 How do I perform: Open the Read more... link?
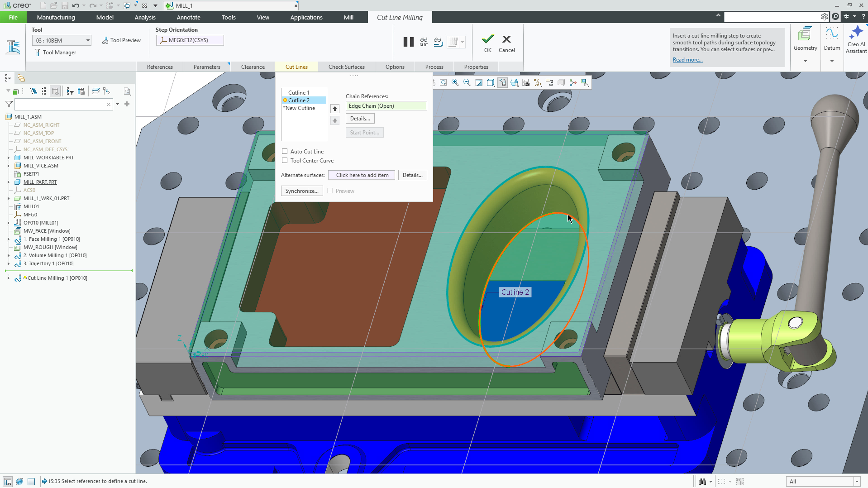tap(687, 60)
